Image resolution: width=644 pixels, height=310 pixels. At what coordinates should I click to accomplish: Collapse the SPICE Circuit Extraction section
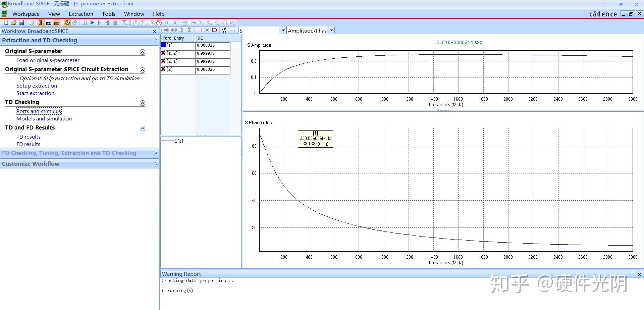click(143, 70)
